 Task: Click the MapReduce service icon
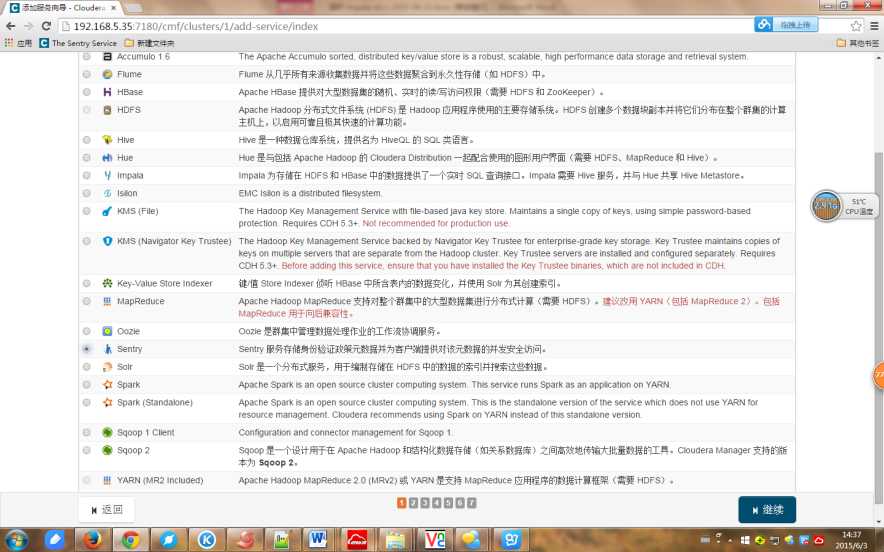(107, 302)
